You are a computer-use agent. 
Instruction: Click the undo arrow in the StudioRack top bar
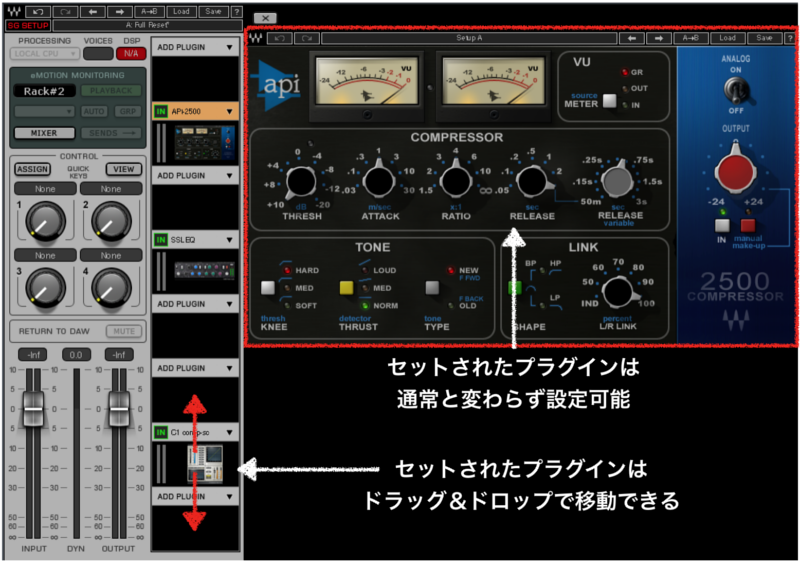click(37, 12)
